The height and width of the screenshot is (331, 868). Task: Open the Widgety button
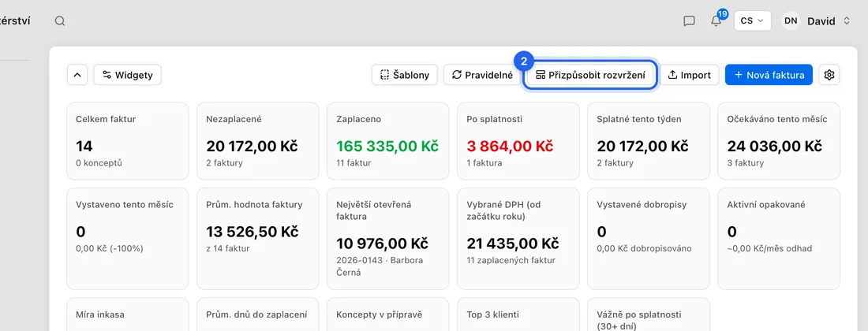tap(127, 75)
